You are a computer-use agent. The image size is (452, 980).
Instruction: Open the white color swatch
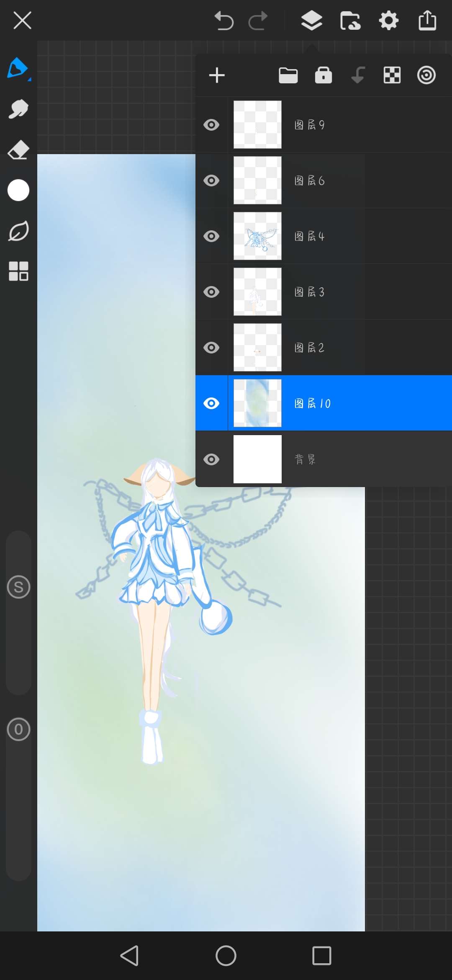pos(18,190)
